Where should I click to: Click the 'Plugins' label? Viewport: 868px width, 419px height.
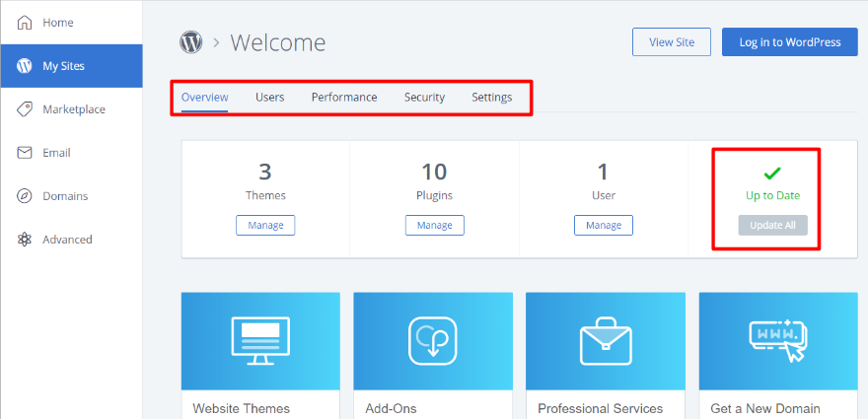(x=435, y=195)
